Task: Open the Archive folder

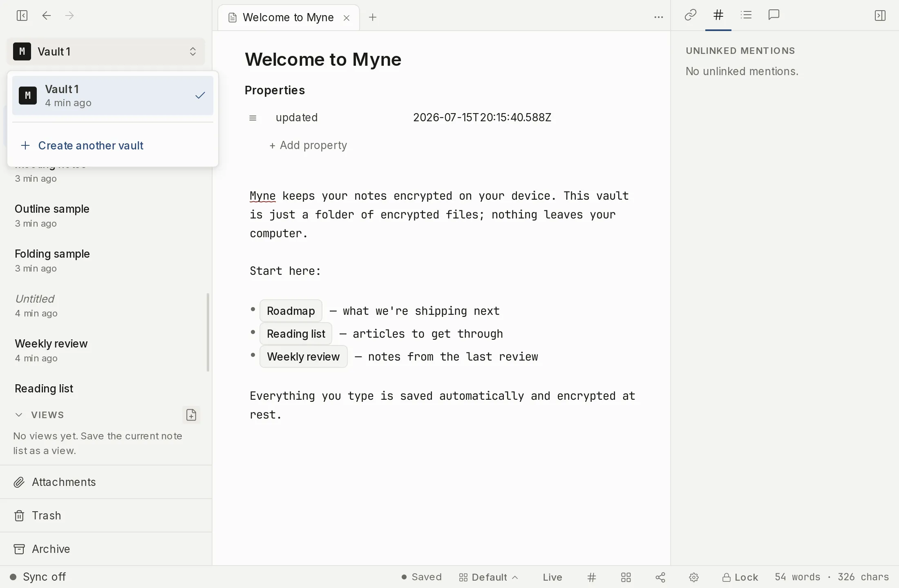Action: [106, 549]
